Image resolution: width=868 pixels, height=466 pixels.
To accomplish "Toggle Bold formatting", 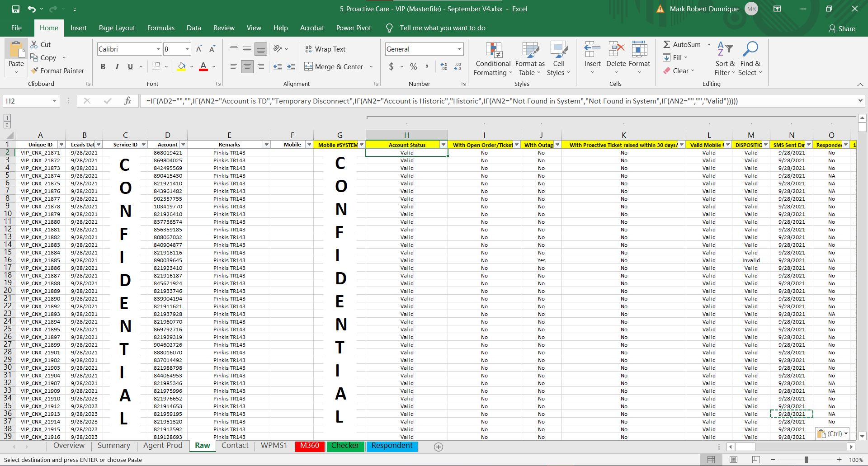I will pyautogui.click(x=103, y=66).
